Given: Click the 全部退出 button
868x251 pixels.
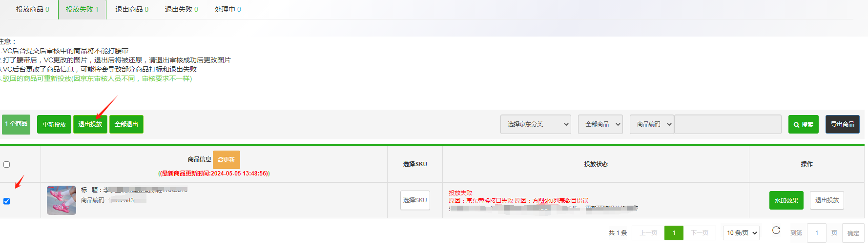Looking at the screenshot, I should (126, 124).
